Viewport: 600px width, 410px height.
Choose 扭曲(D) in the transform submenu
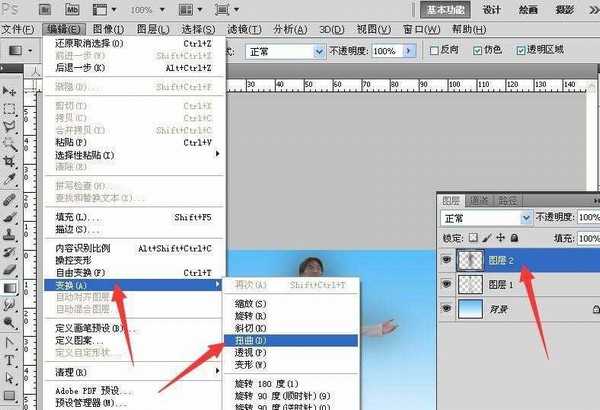coord(291,340)
